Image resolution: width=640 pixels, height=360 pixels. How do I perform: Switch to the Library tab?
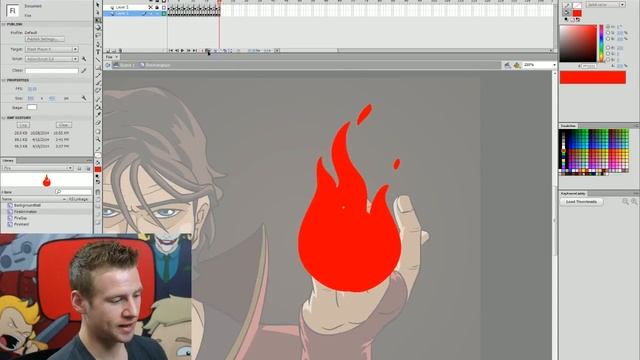click(8, 161)
